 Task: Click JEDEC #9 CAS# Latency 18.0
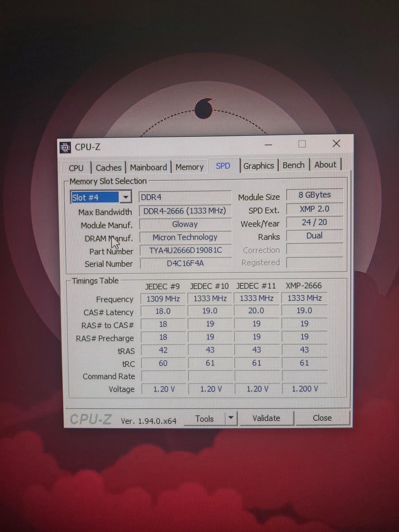point(163,311)
